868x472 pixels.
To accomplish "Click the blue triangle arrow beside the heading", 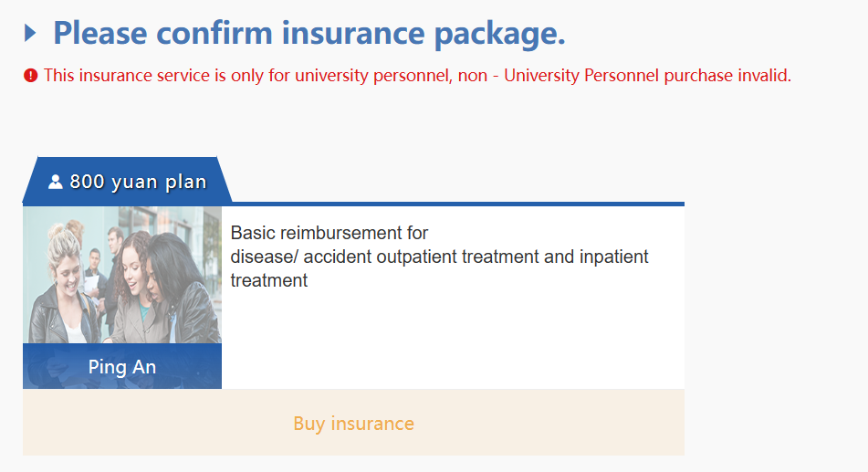I will tap(30, 34).
